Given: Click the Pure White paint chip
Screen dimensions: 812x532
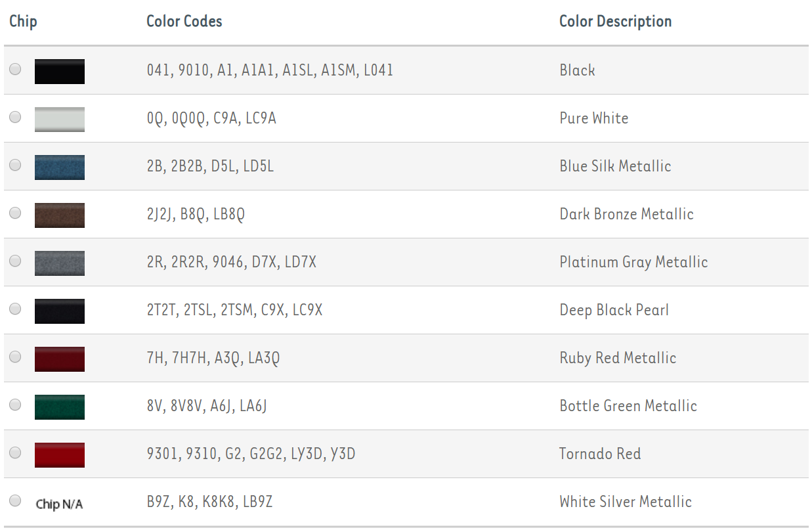Looking at the screenshot, I should click(x=60, y=119).
